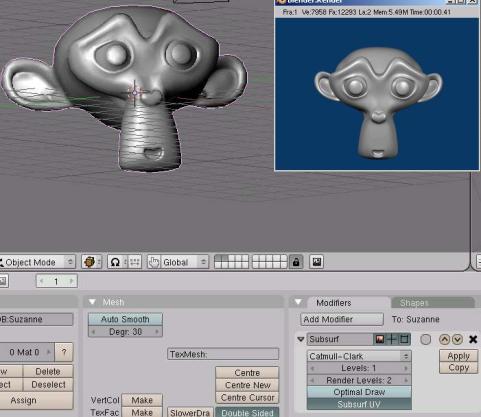Click the Delete material button
The height and width of the screenshot is (417, 481).
tap(48, 371)
